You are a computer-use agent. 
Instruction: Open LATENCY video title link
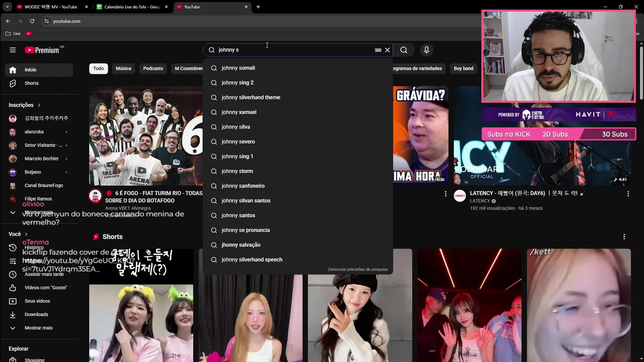coord(527,194)
